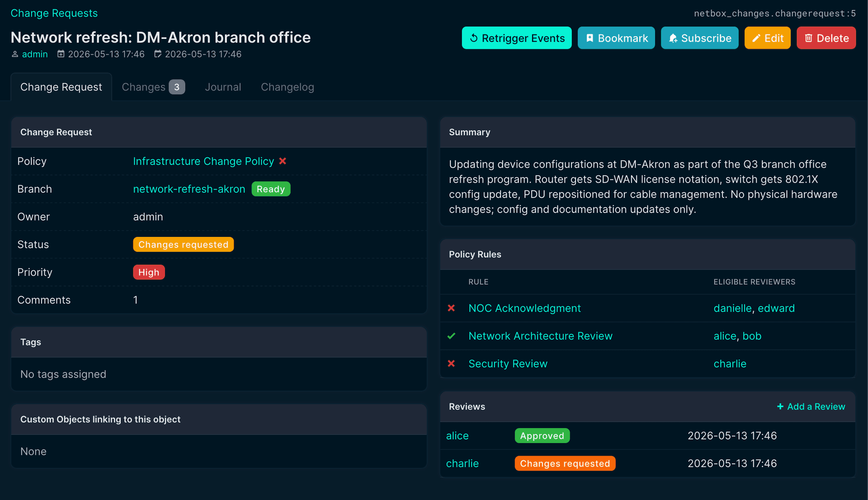Open the Journal tab

223,87
